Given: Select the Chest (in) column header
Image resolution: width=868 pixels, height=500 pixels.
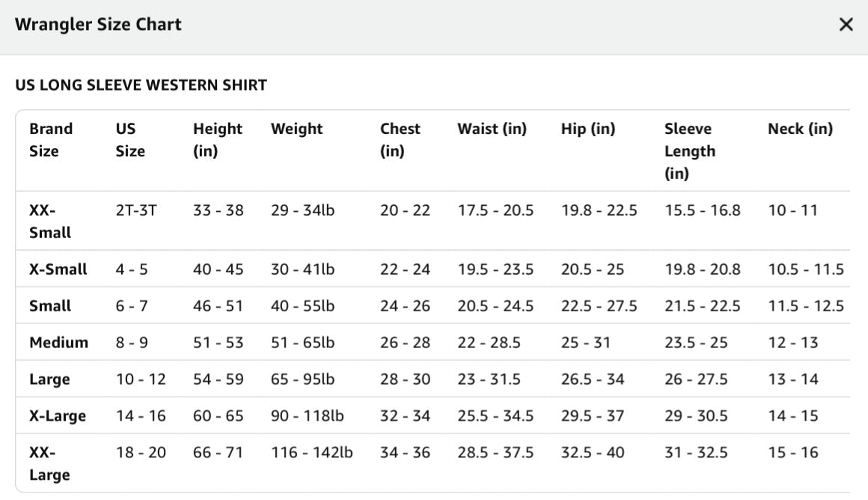Looking at the screenshot, I should click(x=400, y=139).
